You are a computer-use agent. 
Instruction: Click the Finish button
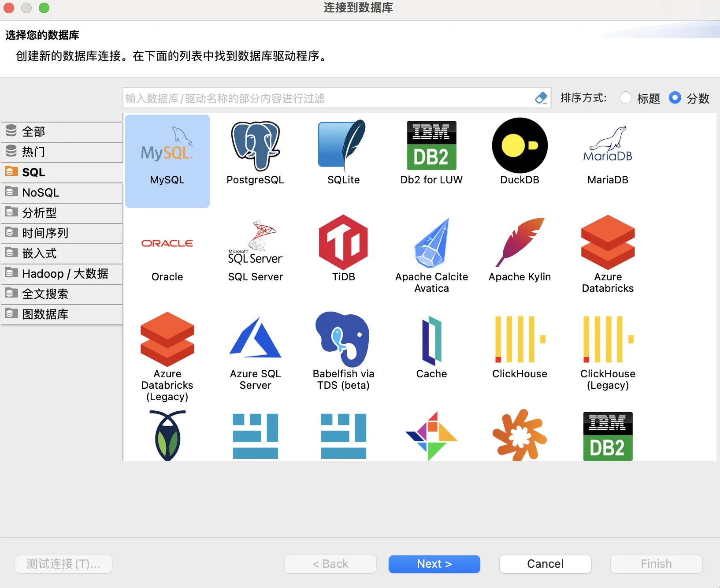click(657, 564)
